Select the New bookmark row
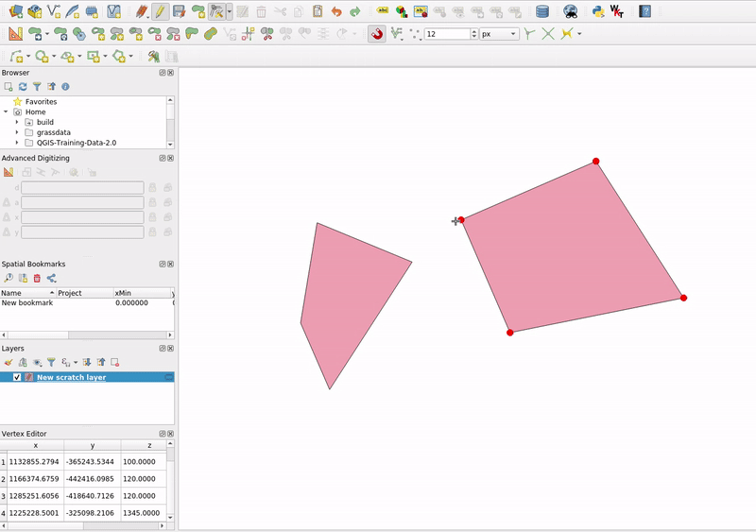Image resolution: width=756 pixels, height=532 pixels. (x=87, y=303)
